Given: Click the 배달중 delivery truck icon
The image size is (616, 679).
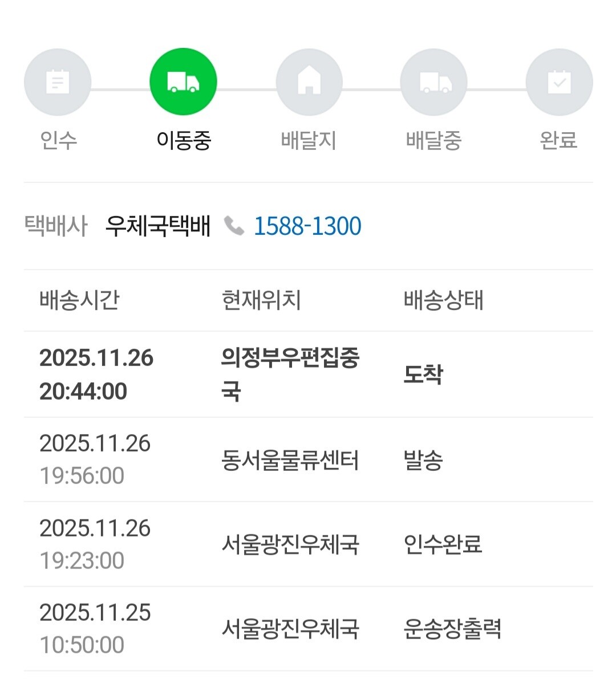Looking at the screenshot, I should (x=434, y=82).
